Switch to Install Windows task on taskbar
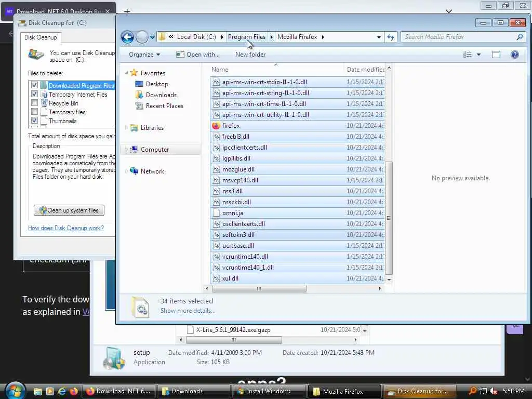 269,391
